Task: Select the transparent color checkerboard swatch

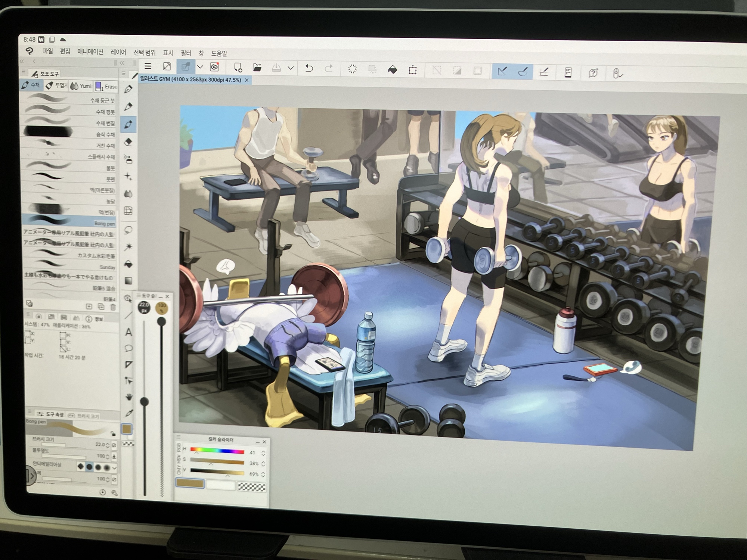Action: [252, 486]
